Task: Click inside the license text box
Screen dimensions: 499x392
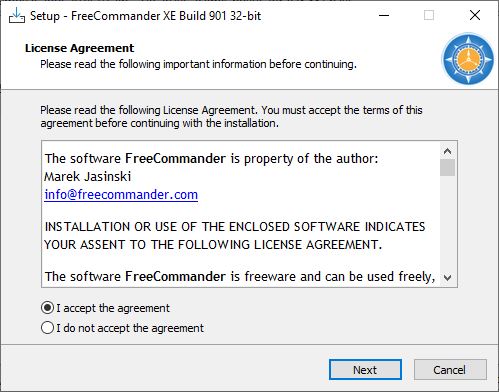Action: tap(241, 214)
